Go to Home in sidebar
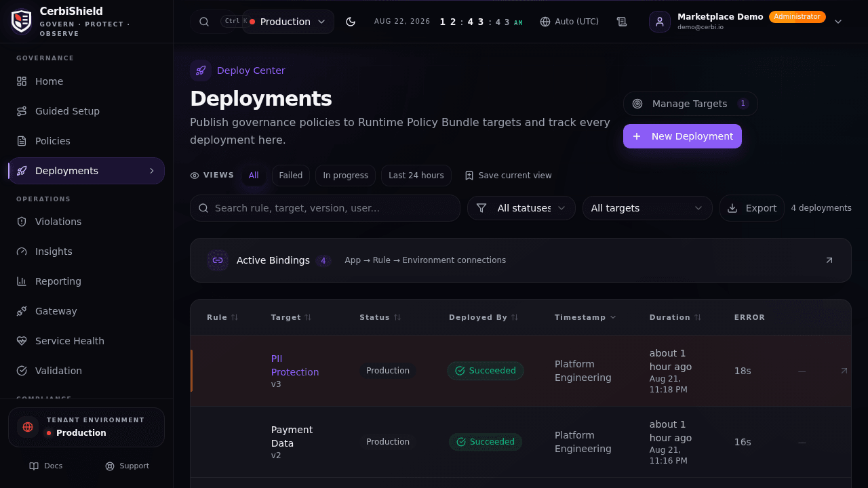Image resolution: width=868 pixels, height=488 pixels. point(86,81)
